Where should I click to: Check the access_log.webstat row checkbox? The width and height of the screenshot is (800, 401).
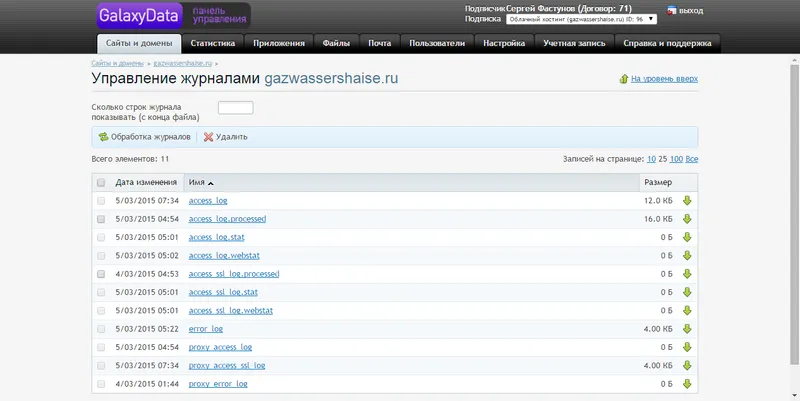101,256
